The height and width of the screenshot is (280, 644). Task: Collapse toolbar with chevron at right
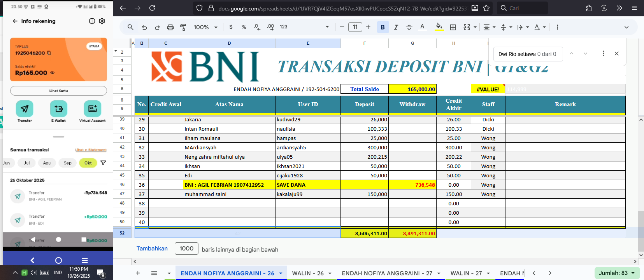[x=626, y=27]
